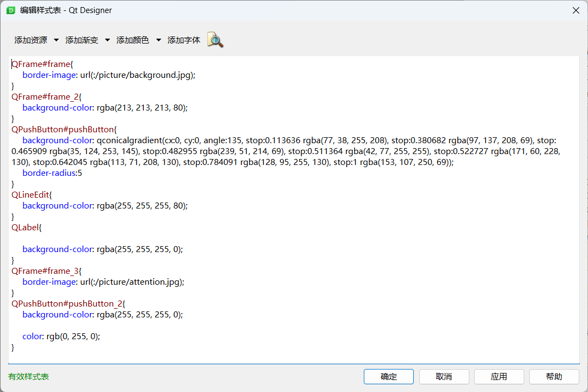Viewport: 588px width, 392px height.
Task: Click the 帮助 button
Action: point(554,376)
